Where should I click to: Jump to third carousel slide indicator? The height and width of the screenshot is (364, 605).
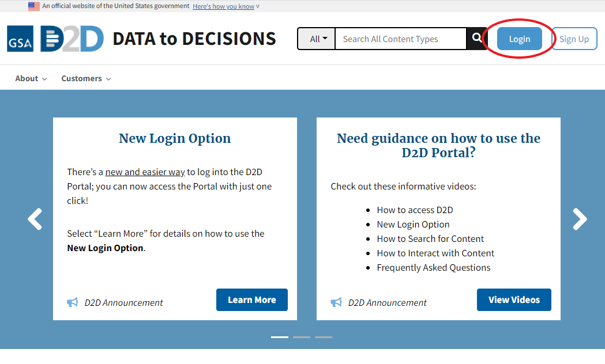324,337
